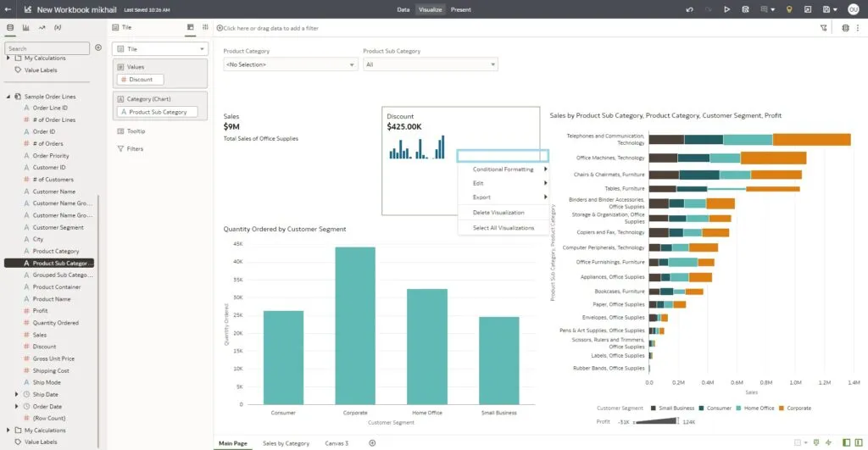Expand the Ship Date tree node
This screenshot has height=450, width=868.
click(17, 394)
